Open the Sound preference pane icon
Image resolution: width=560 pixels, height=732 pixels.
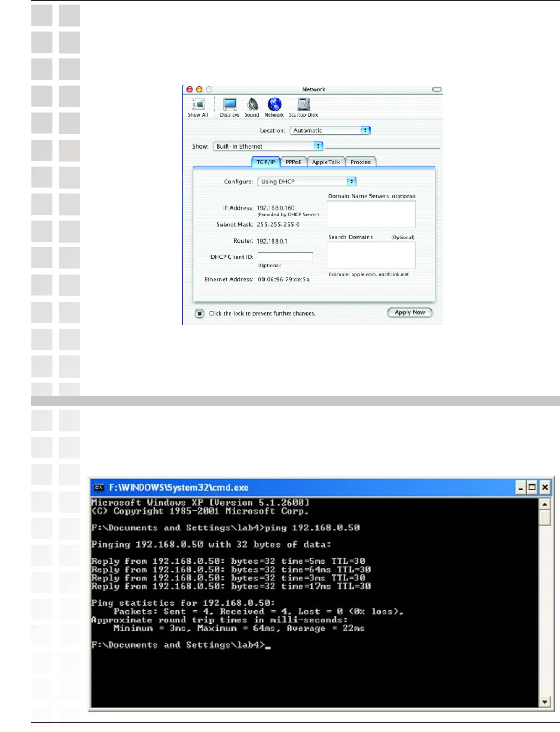(x=252, y=108)
